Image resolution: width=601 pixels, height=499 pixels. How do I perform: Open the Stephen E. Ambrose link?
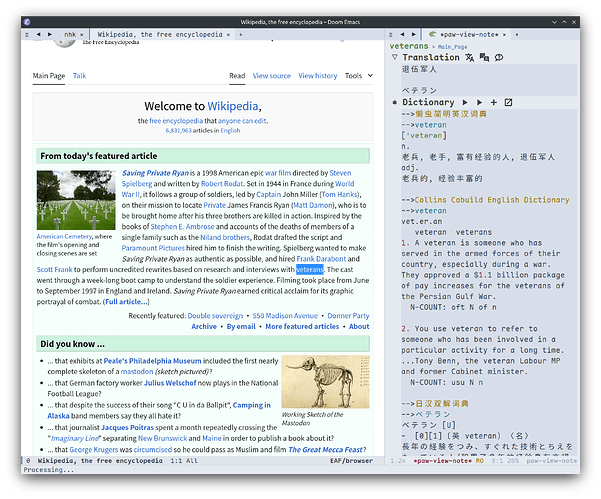pos(182,227)
